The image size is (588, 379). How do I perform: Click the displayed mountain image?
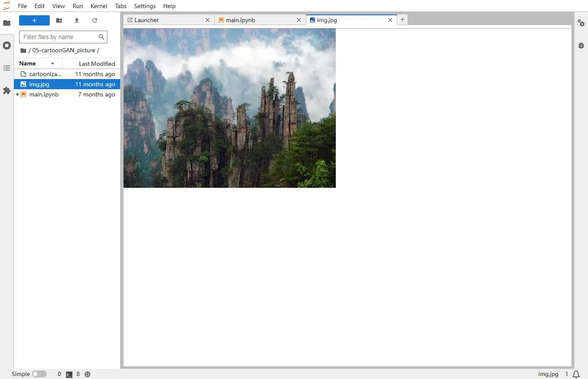[x=230, y=108]
